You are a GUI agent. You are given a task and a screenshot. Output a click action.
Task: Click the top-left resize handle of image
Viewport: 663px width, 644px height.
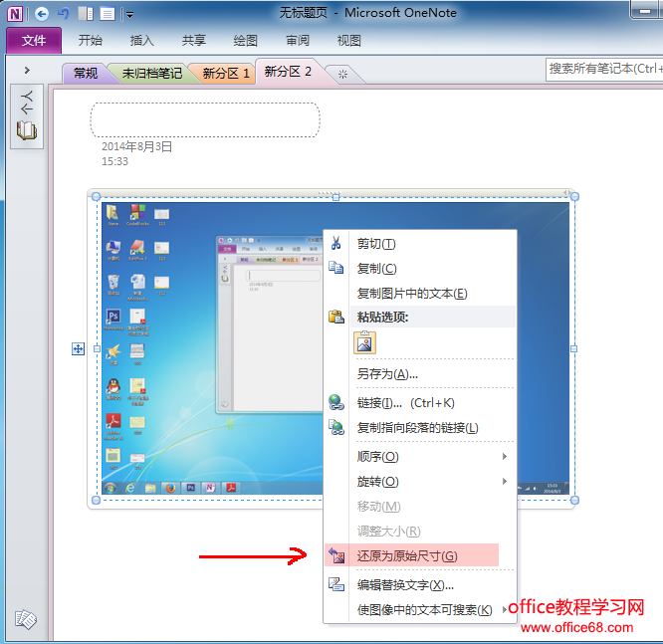96,197
